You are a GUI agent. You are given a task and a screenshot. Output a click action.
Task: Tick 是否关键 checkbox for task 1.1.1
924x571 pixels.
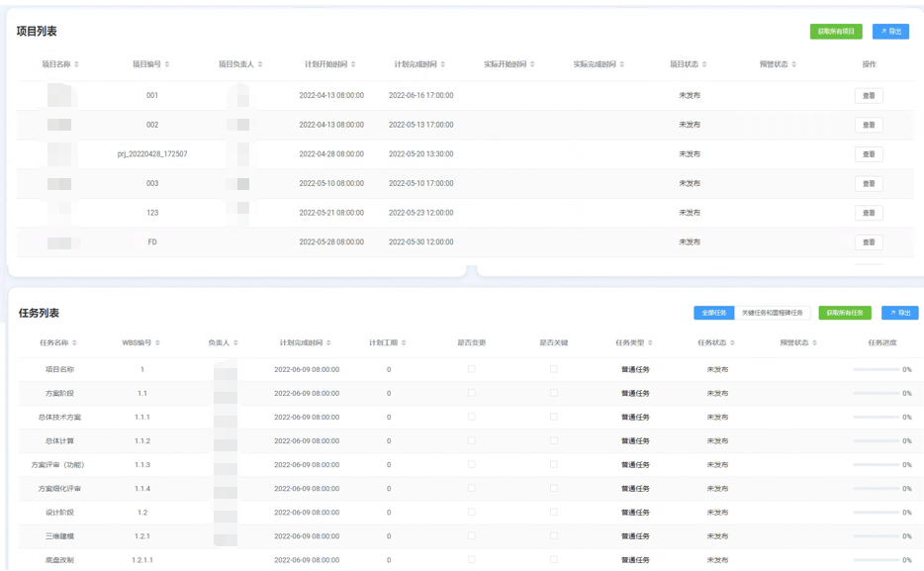(x=553, y=417)
